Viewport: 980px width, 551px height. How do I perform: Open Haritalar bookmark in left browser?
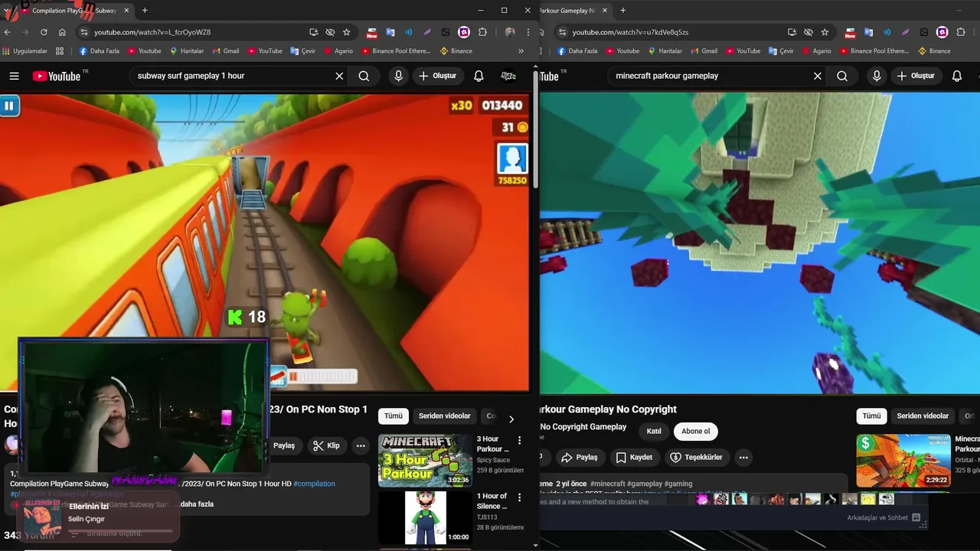tap(187, 51)
